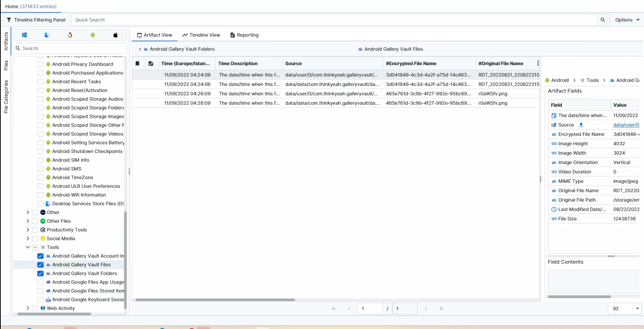Select the Windows platform filter icon
The width and height of the screenshot is (644, 329).
pyautogui.click(x=24, y=35)
